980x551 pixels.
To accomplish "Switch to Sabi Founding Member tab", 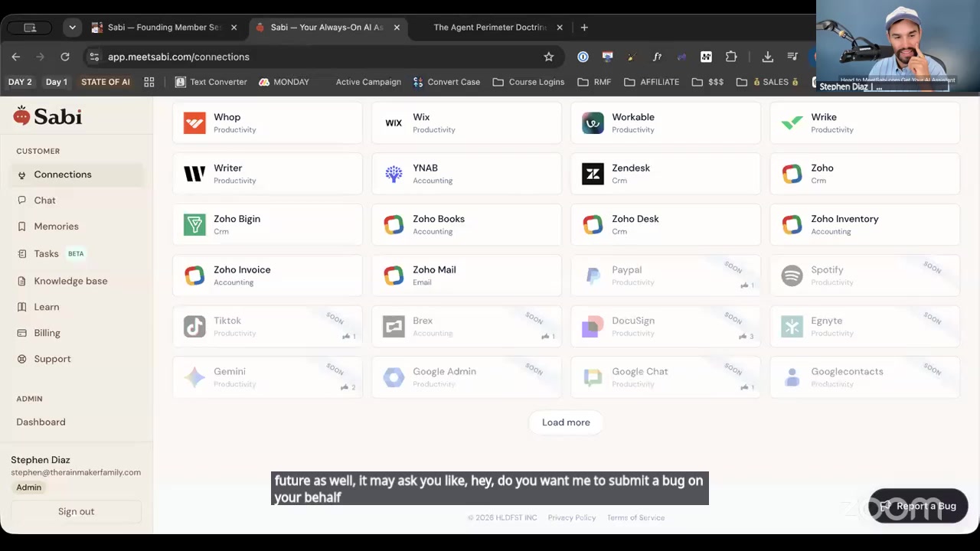I will [165, 28].
